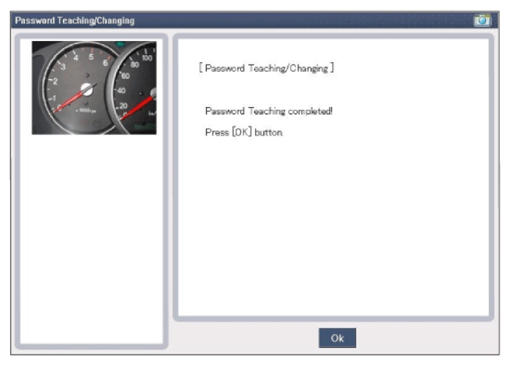The height and width of the screenshot is (365, 510).
Task: Click the Ok button
Action: point(337,338)
